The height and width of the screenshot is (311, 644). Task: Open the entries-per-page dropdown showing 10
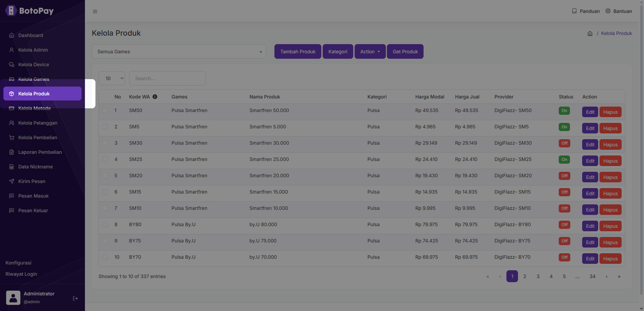[112, 78]
